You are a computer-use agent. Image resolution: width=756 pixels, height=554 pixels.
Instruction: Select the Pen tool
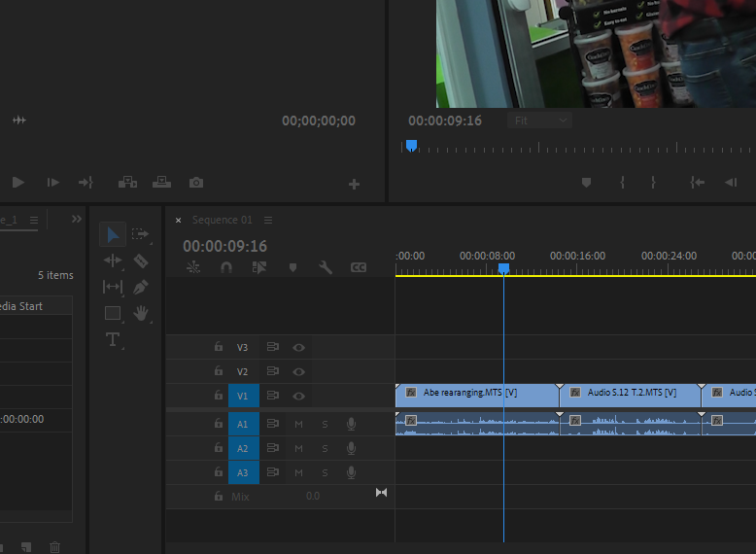(x=140, y=287)
